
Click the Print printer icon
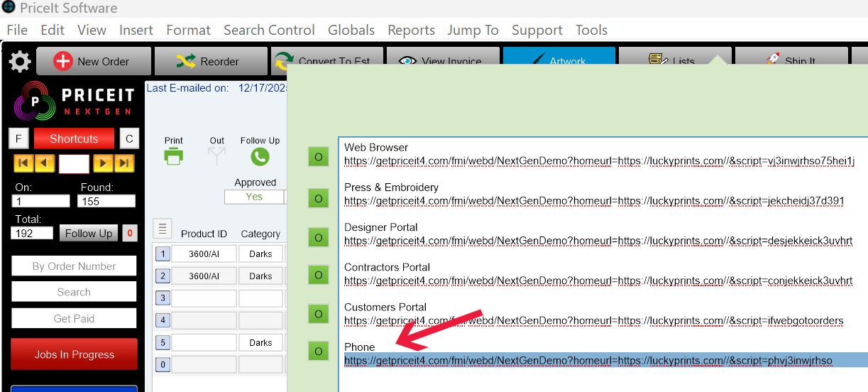pos(174,156)
